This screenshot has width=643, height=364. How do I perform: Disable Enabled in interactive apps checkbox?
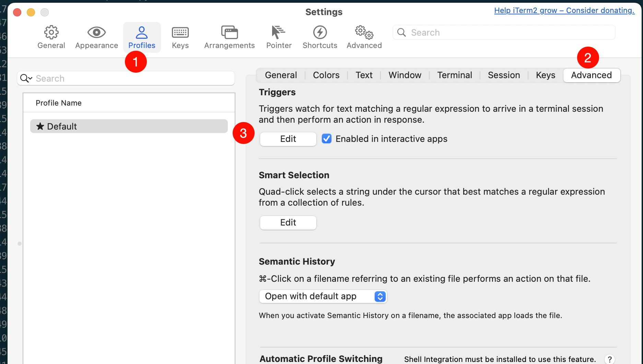click(327, 138)
